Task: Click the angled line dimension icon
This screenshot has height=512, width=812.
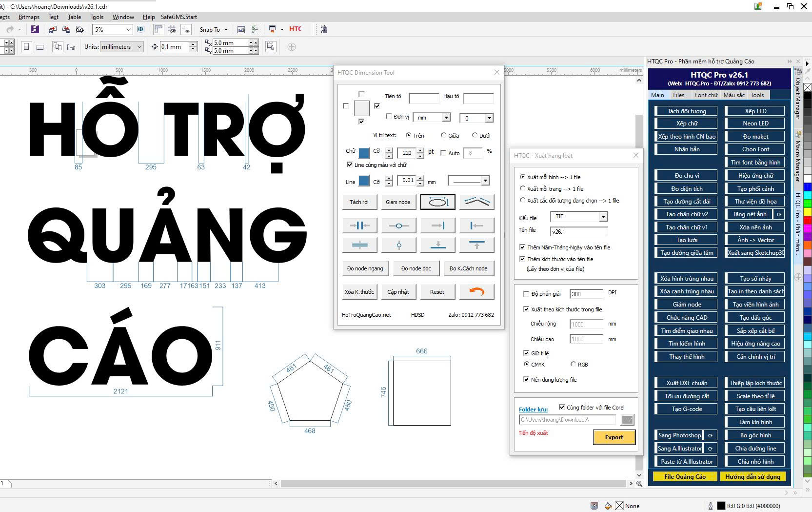Action: pyautogui.click(x=476, y=202)
